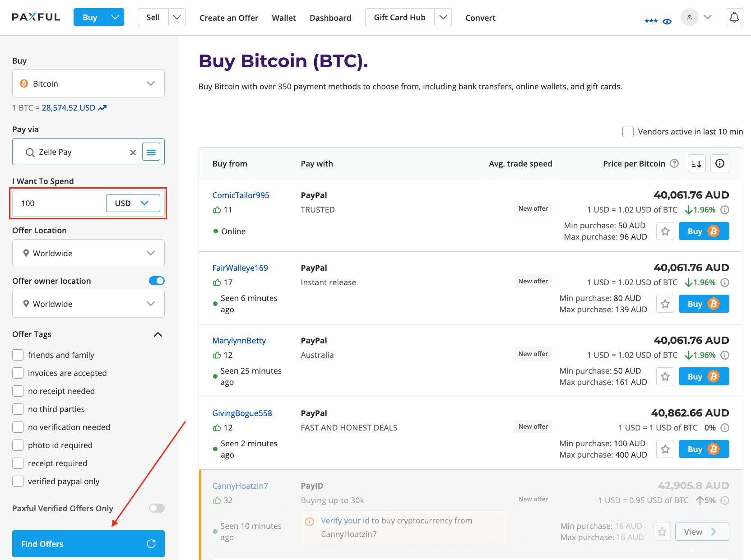The height and width of the screenshot is (560, 751).
Task: Favorite the FairWalleye169 offer star
Action: click(x=665, y=304)
